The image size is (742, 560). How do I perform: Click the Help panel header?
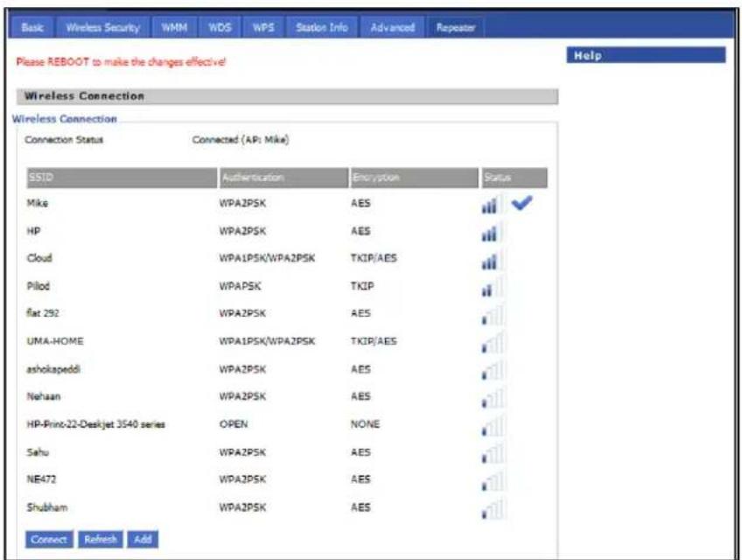tap(646, 55)
